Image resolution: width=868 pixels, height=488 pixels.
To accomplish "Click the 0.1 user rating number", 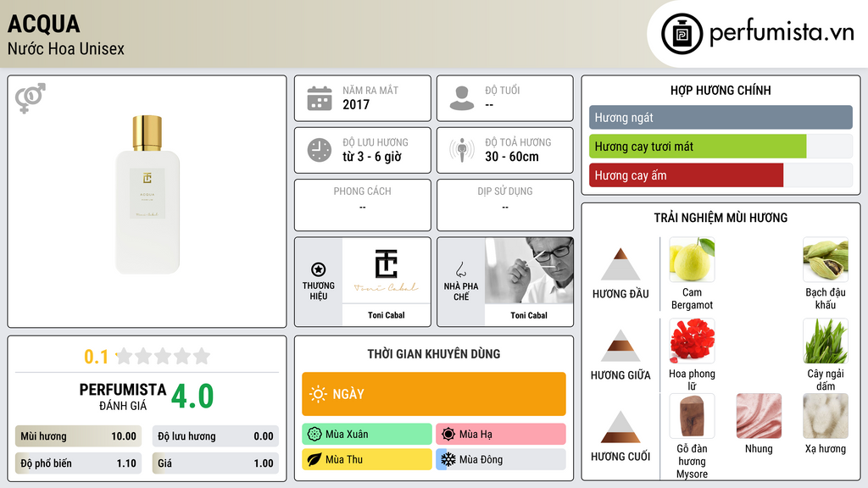I will point(97,357).
